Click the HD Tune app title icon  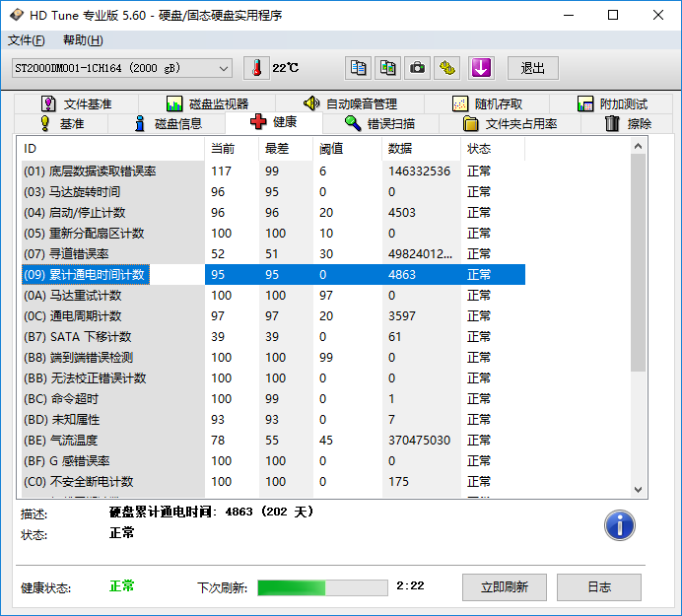click(x=17, y=15)
